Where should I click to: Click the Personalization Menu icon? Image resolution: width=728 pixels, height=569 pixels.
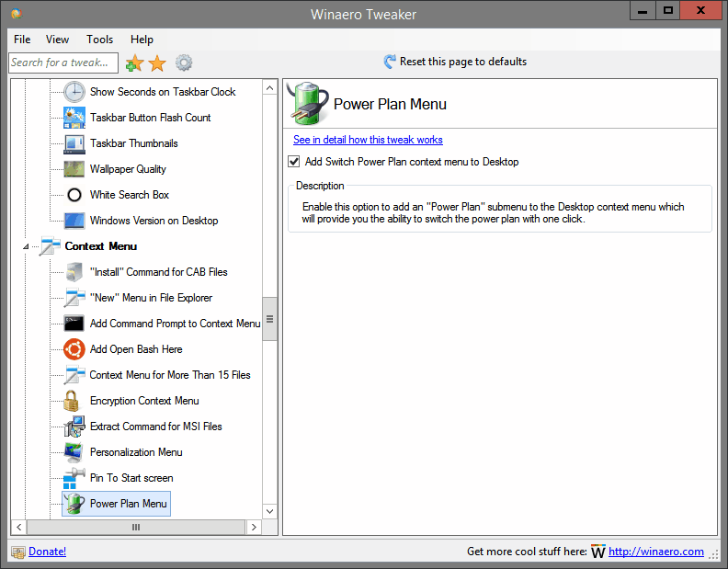(74, 452)
